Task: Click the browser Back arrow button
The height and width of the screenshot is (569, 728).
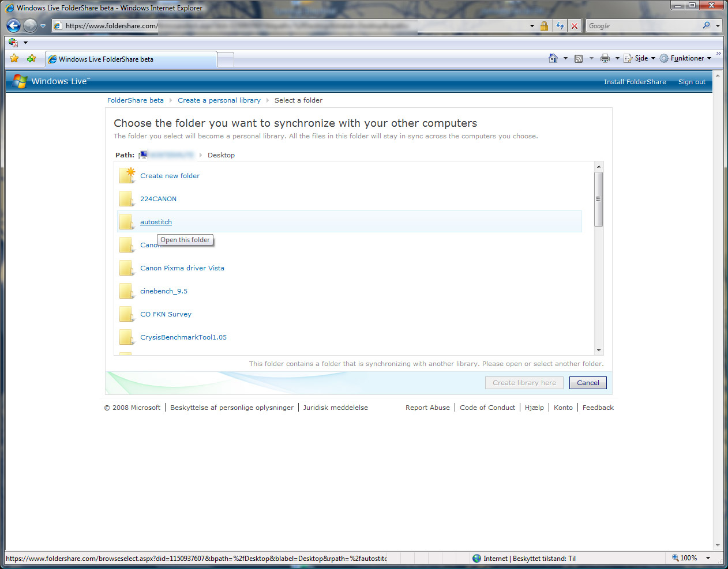Action: [x=14, y=25]
